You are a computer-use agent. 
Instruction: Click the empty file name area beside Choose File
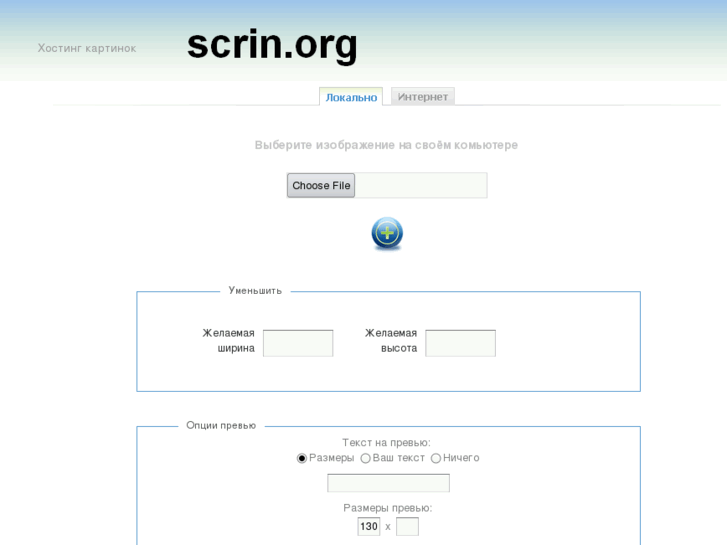[x=421, y=186]
